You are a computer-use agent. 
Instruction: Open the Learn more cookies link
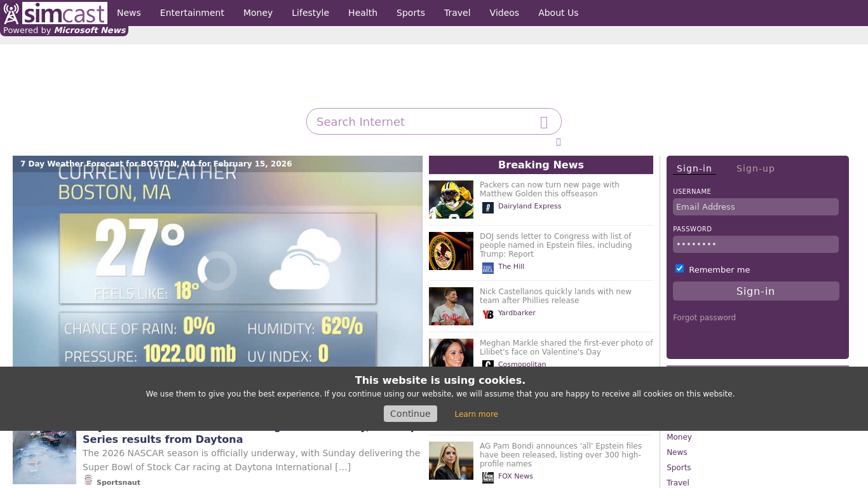click(476, 414)
